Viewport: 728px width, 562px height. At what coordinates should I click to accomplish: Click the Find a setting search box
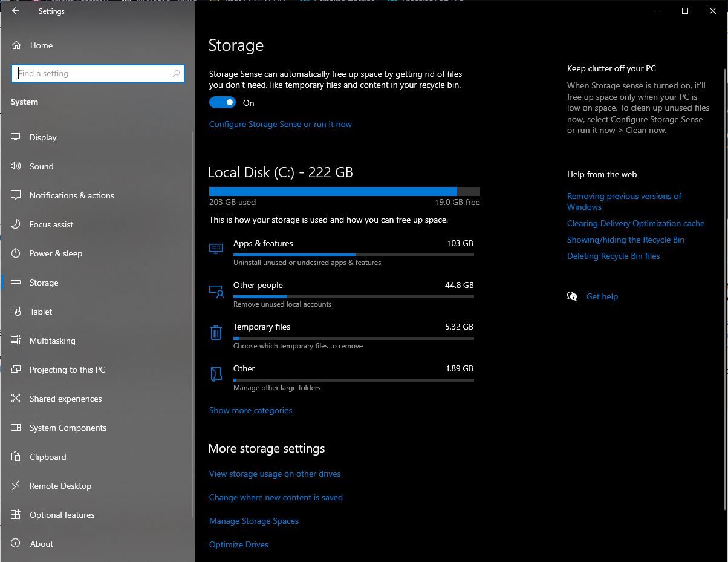tap(94, 74)
